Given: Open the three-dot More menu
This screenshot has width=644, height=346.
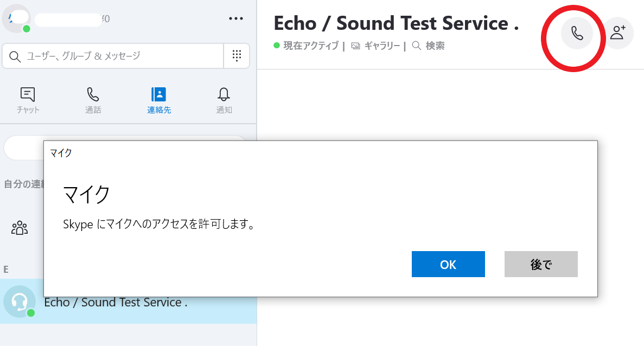Looking at the screenshot, I should click(236, 18).
